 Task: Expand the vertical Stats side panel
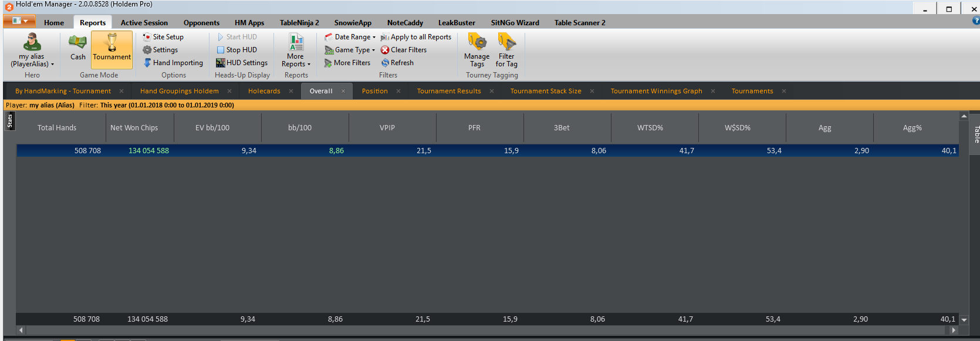tap(10, 121)
